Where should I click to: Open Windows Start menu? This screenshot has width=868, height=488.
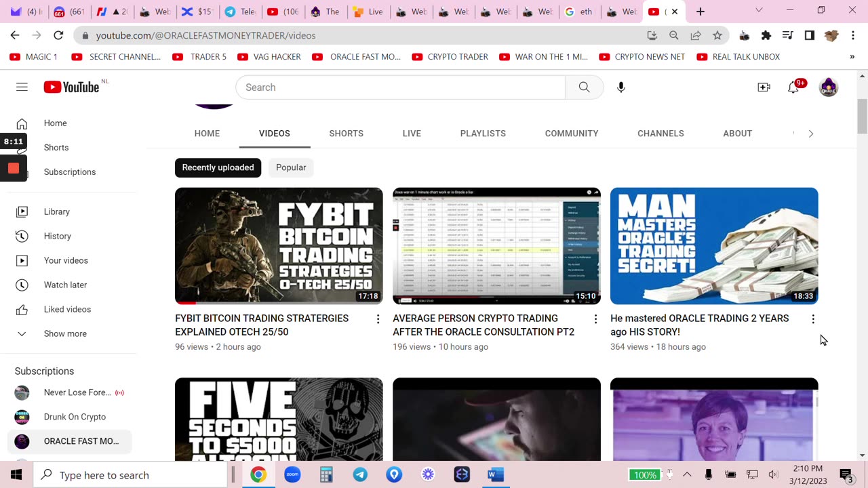[16, 474]
